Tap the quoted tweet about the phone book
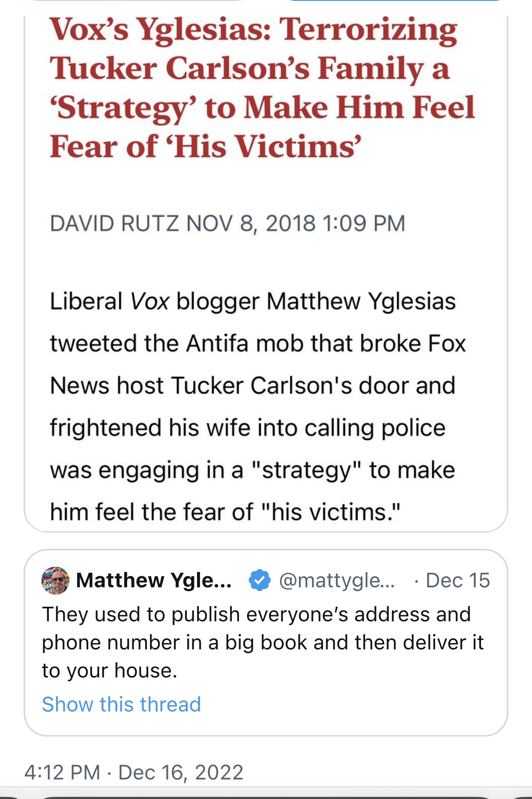Viewport: 532px width, 799px height. click(x=266, y=643)
